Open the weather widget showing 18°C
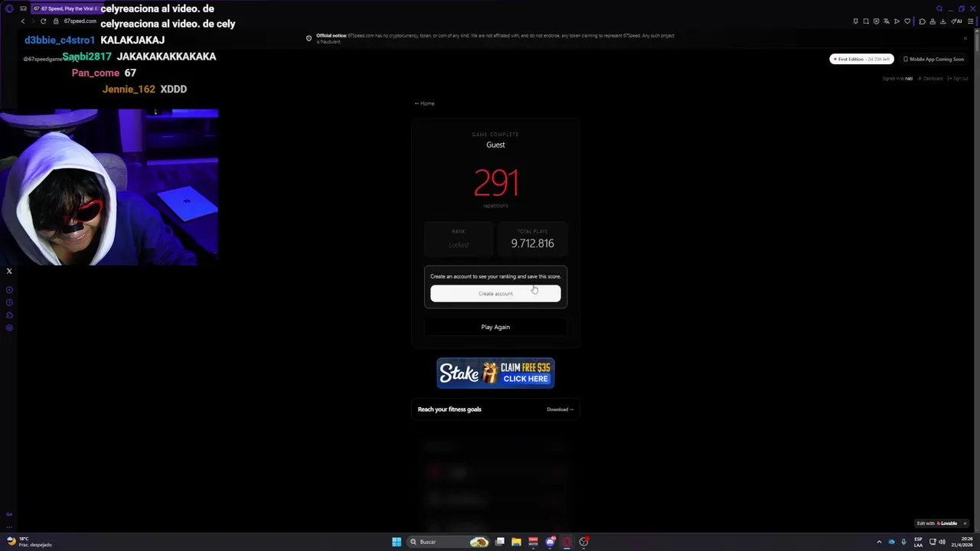 (28, 542)
